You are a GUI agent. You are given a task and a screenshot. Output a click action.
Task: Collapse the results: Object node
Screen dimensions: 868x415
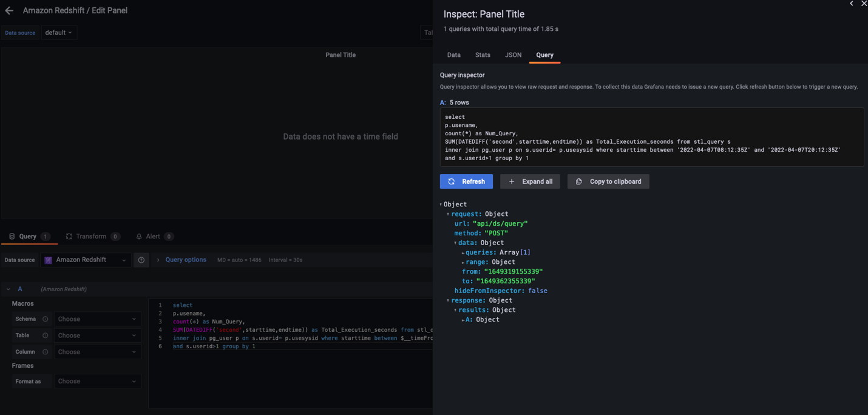pyautogui.click(x=456, y=311)
